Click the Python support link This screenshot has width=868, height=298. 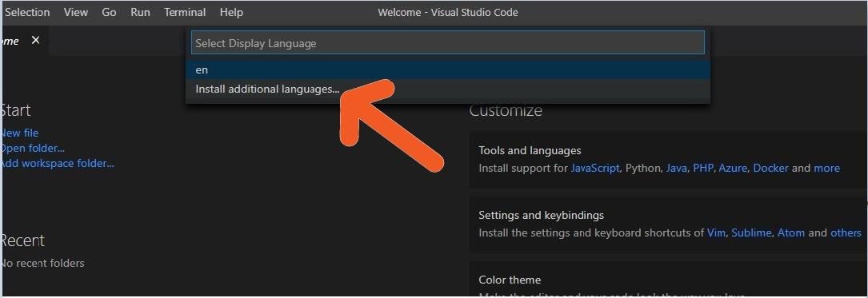(643, 168)
